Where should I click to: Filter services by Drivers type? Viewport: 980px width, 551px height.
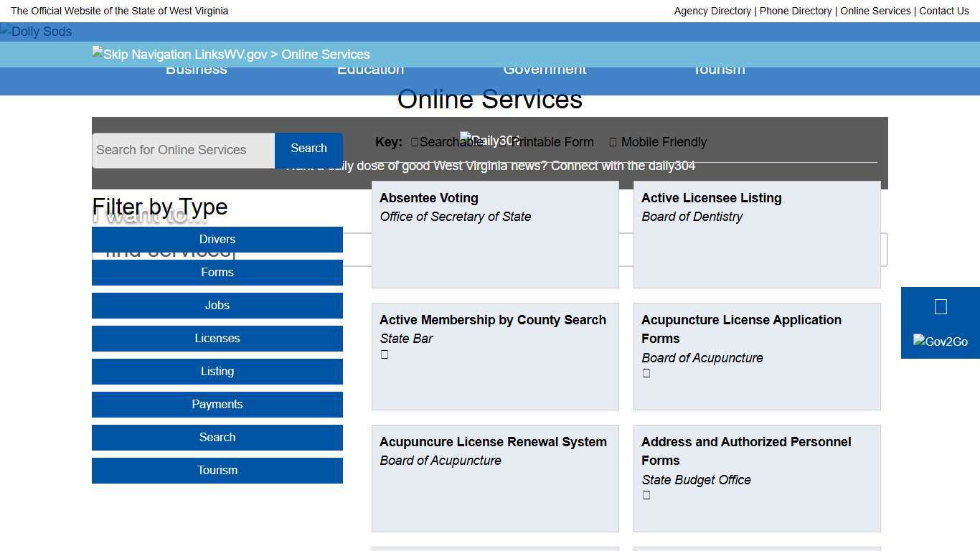coord(217,240)
